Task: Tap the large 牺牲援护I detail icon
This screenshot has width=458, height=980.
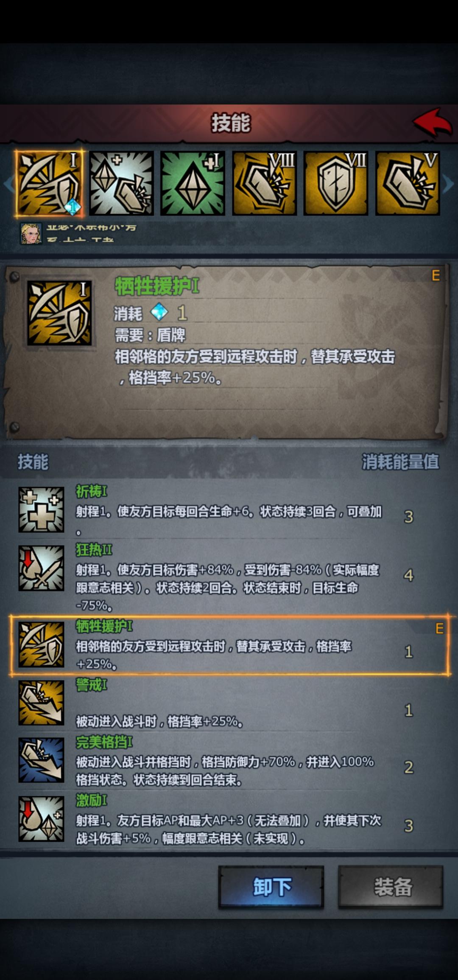Action: tap(59, 313)
